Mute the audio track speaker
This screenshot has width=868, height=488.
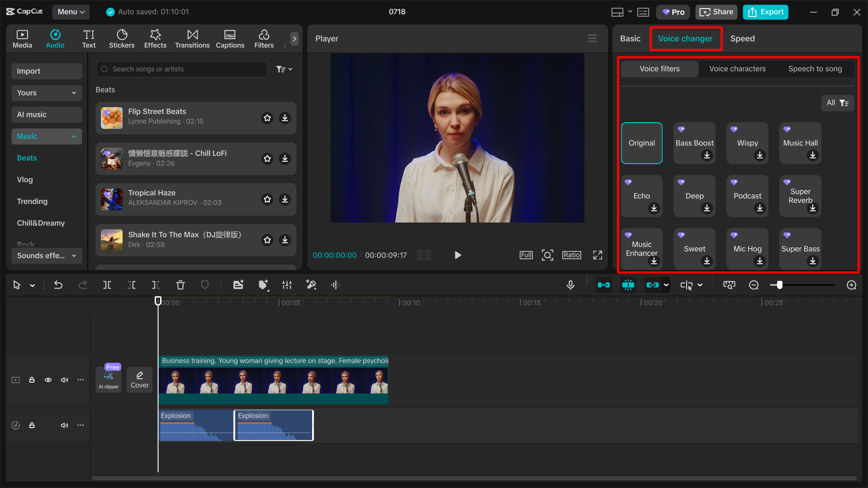(64, 425)
